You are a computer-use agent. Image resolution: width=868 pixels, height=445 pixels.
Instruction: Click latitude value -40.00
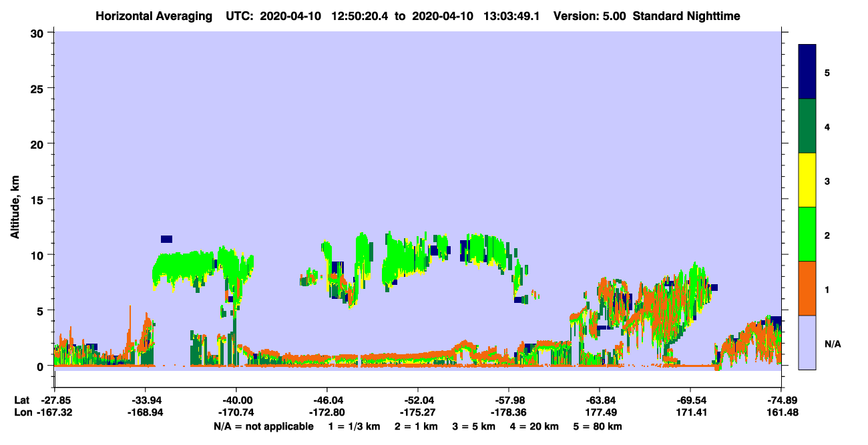tap(236, 400)
